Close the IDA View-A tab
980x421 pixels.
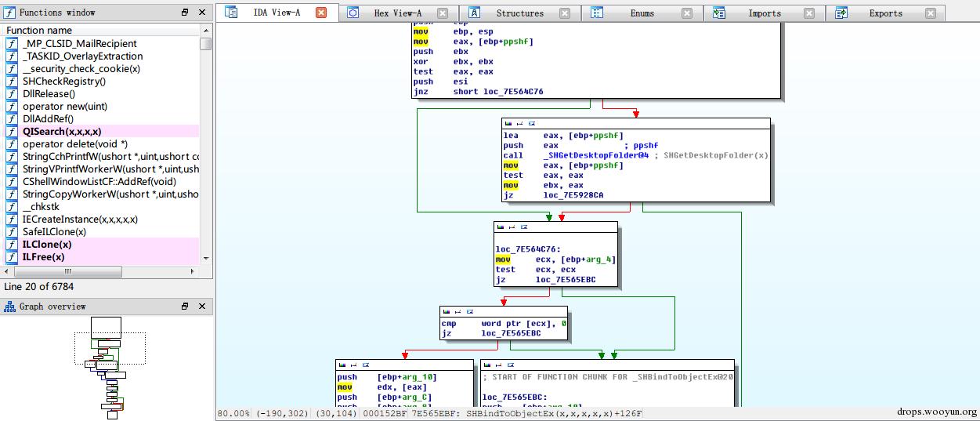pyautogui.click(x=321, y=13)
